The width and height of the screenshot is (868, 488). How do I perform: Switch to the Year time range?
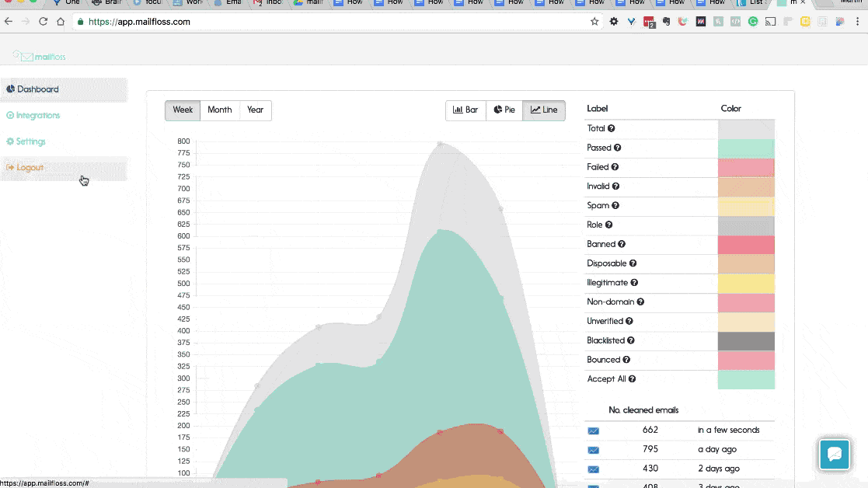(x=255, y=110)
